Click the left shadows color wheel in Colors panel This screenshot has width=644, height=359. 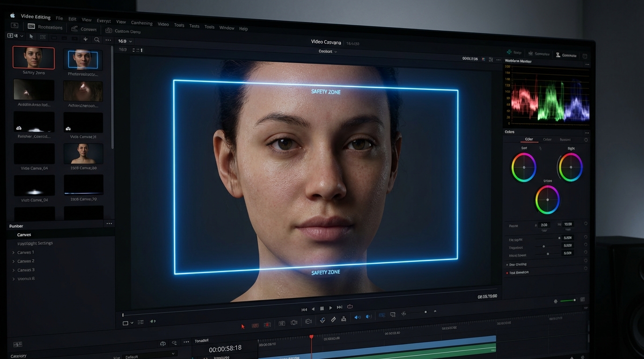click(x=523, y=167)
